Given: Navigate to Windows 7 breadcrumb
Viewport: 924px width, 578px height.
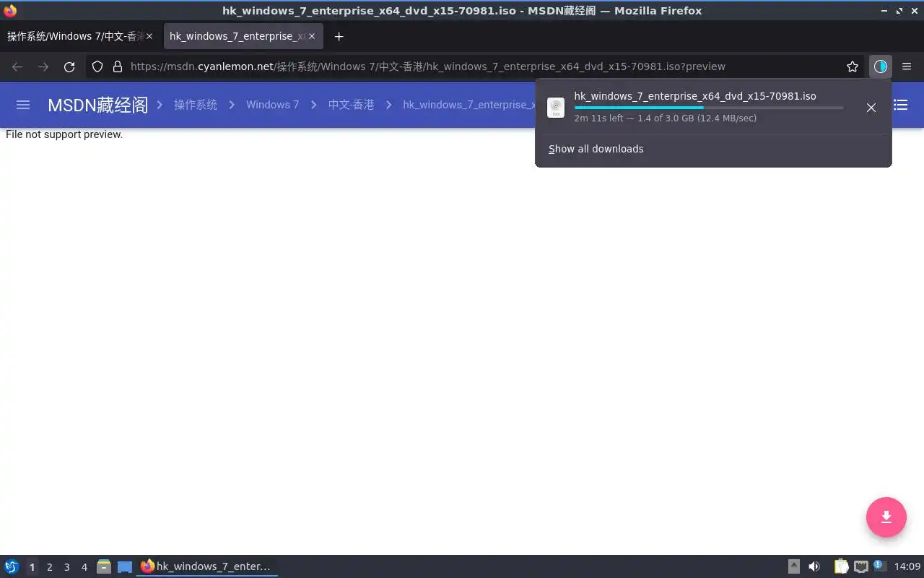Looking at the screenshot, I should coord(272,105).
